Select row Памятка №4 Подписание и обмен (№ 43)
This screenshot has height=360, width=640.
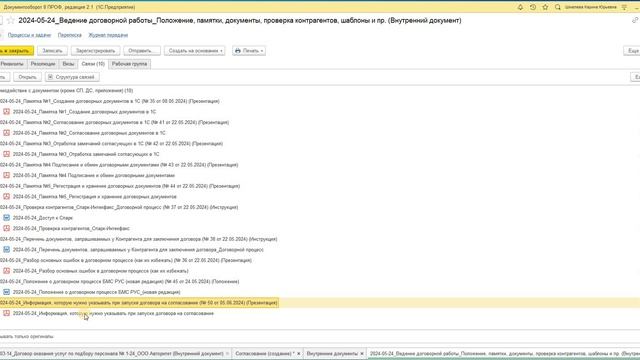119,164
